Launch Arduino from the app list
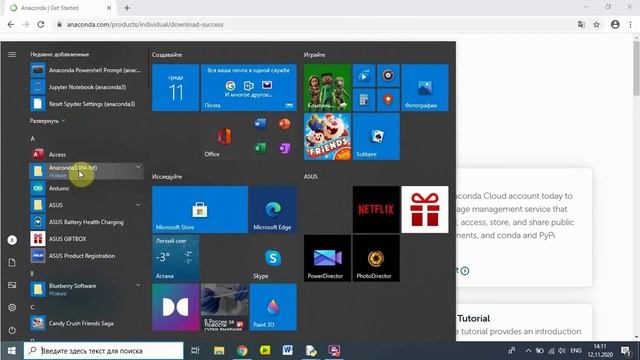The width and height of the screenshot is (640, 360). coord(87,188)
